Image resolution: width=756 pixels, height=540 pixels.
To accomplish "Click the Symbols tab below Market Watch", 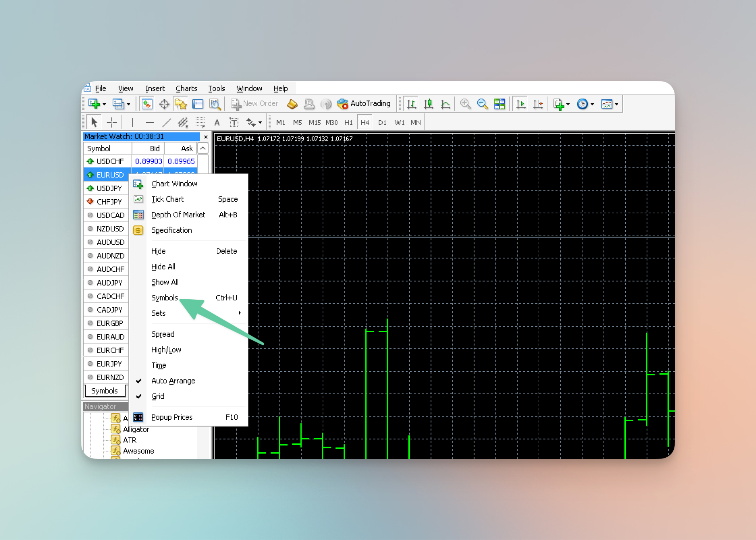I will (x=104, y=391).
